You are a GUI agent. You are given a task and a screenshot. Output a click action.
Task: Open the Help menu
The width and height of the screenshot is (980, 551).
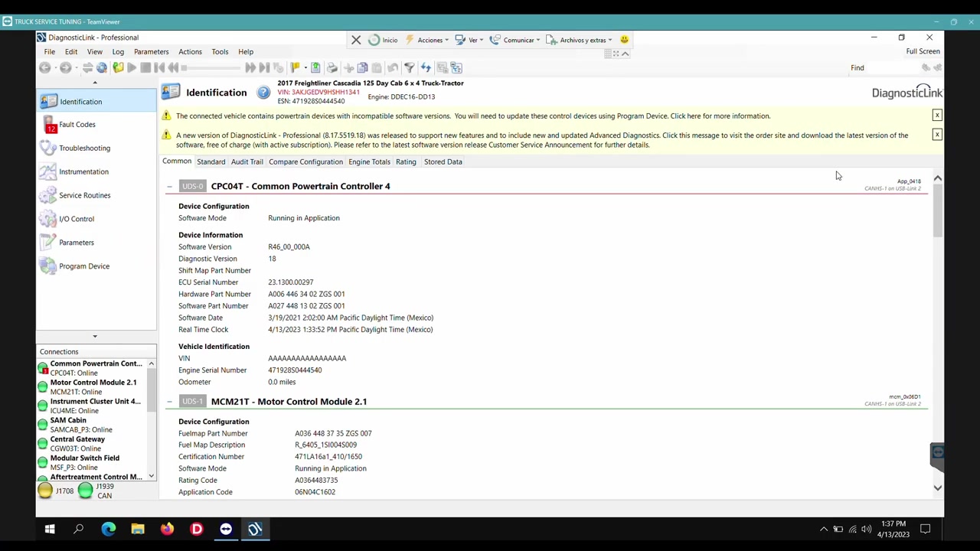tap(246, 52)
